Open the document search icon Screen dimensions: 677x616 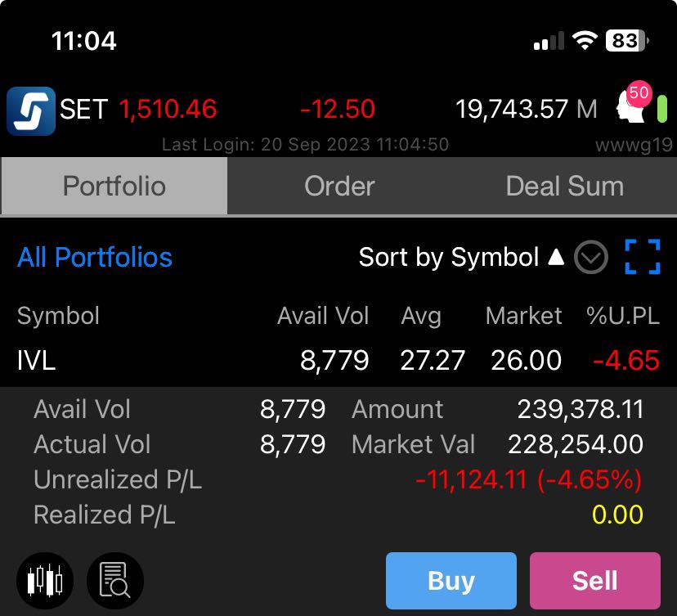[x=114, y=581]
